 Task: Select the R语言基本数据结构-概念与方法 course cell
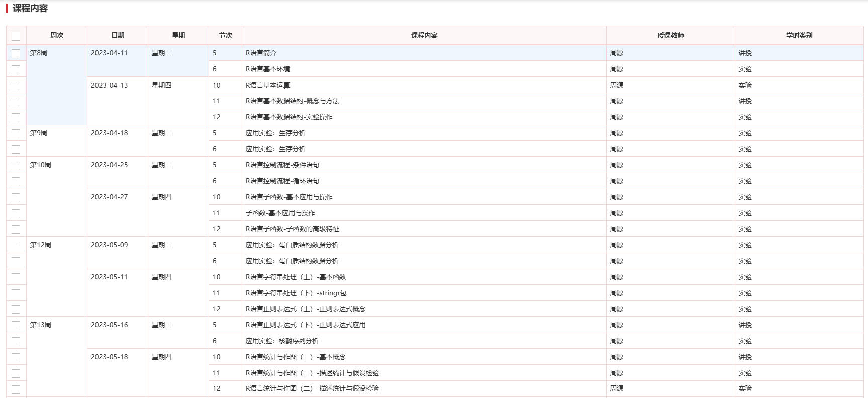coord(293,101)
